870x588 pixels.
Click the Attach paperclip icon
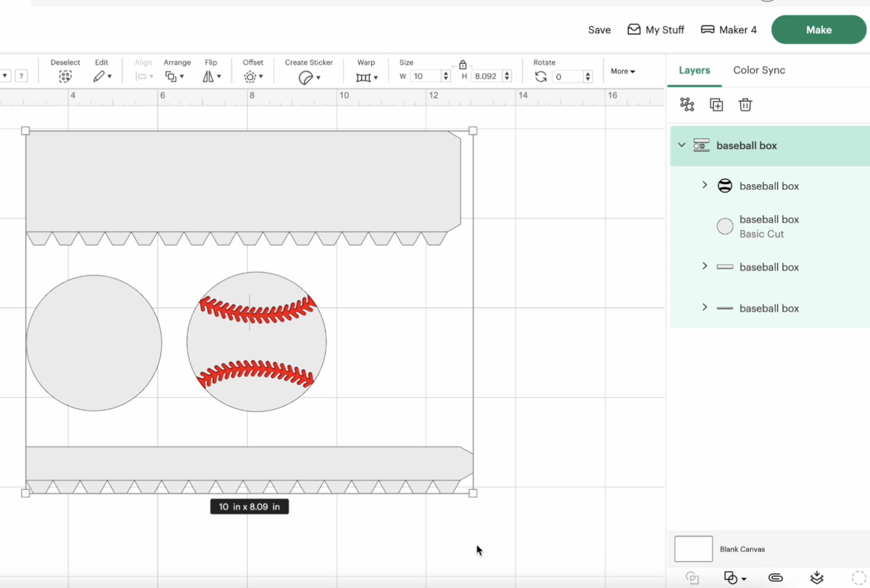pyautogui.click(x=776, y=577)
